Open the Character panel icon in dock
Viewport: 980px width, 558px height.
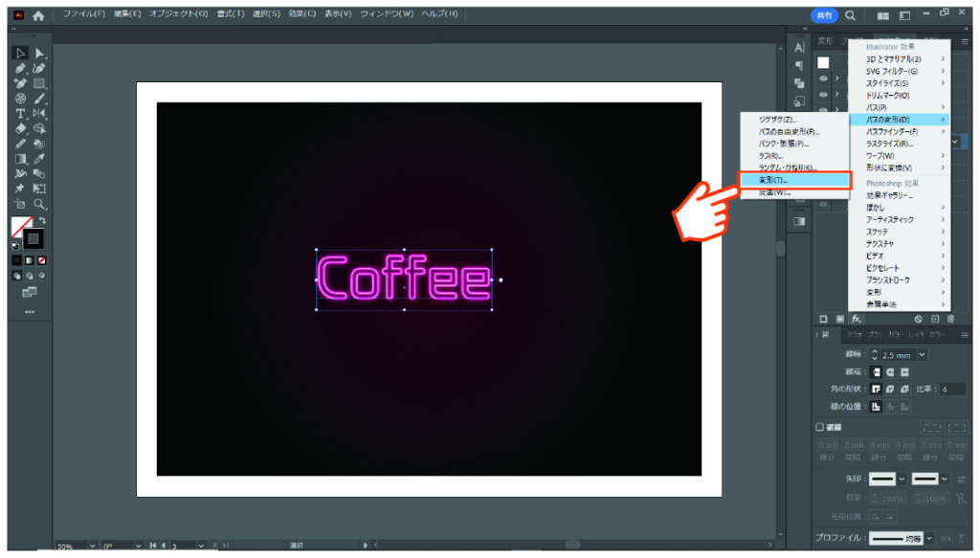tap(799, 48)
